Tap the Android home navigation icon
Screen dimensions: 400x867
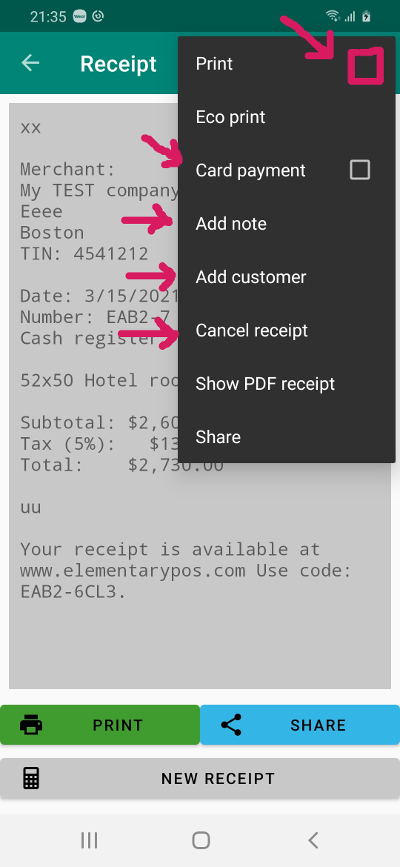(x=200, y=840)
